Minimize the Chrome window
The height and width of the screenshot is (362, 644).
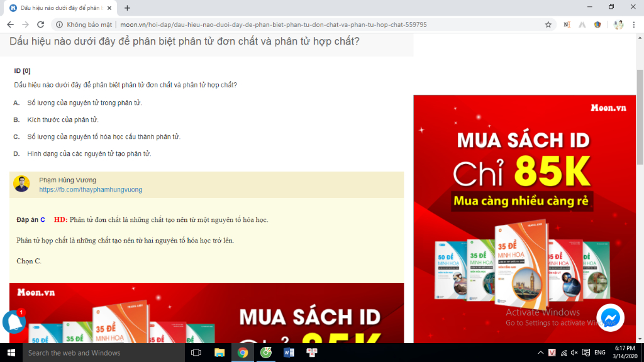(x=590, y=7)
